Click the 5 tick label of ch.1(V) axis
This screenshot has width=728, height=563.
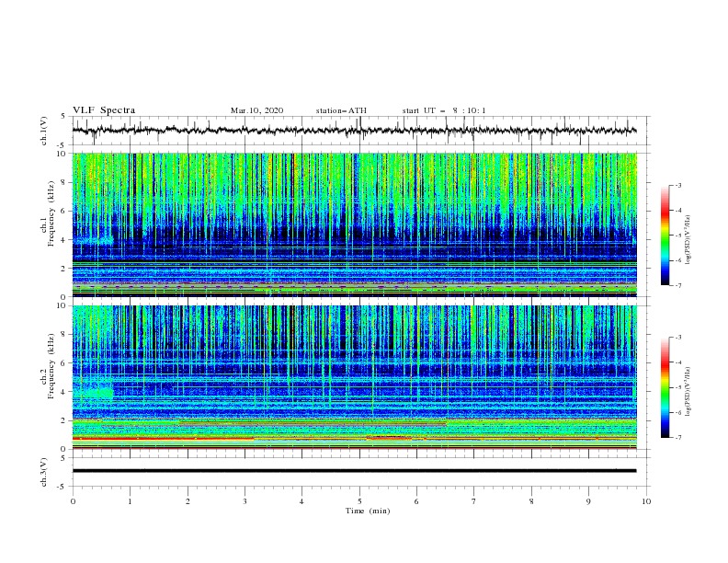point(64,117)
